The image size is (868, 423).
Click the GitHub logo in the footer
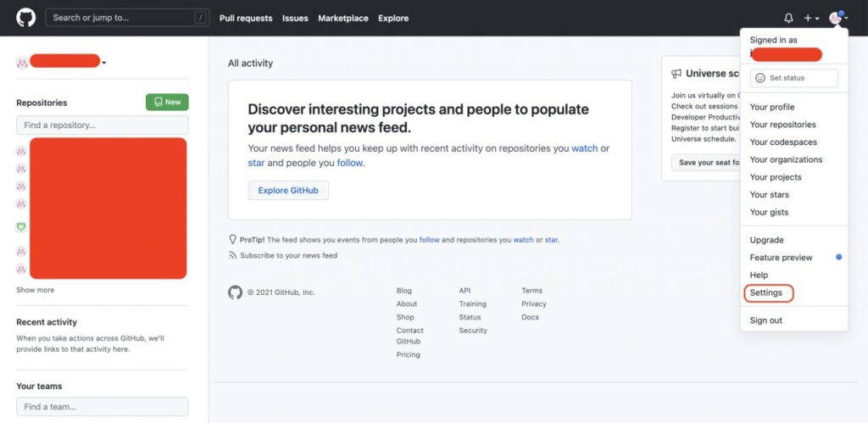235,292
